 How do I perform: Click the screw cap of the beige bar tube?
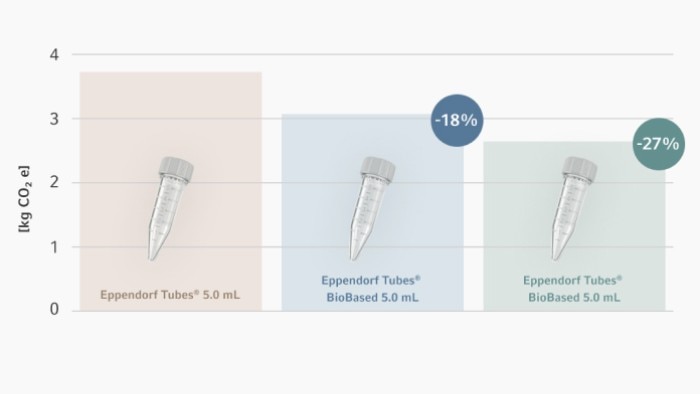177,169
